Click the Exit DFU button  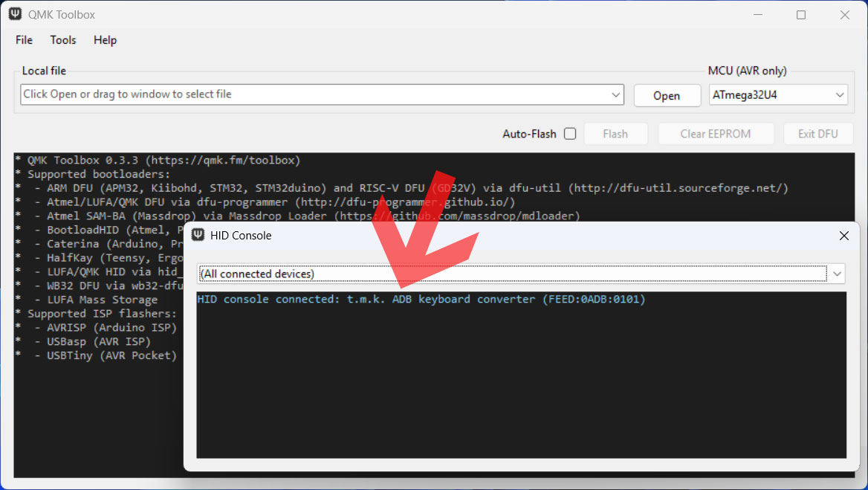(817, 134)
